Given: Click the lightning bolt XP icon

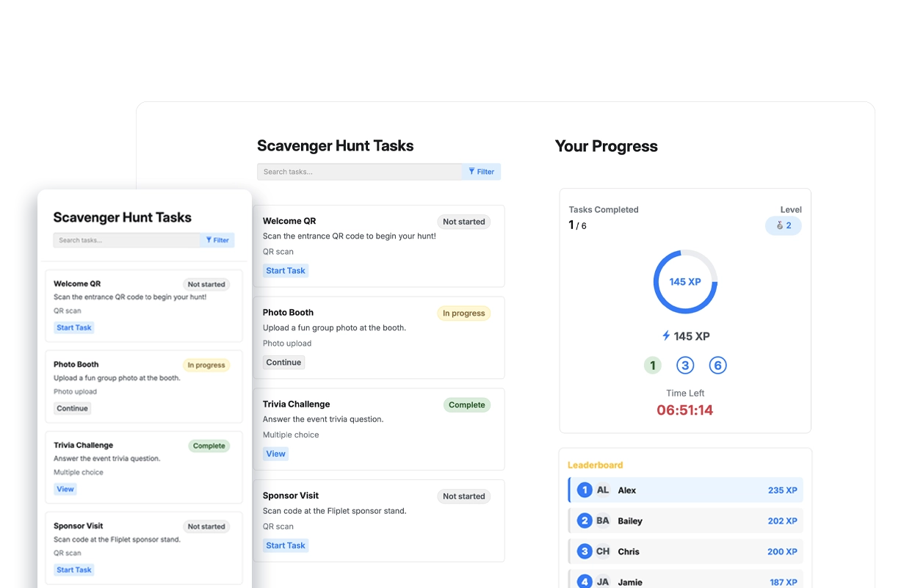Looking at the screenshot, I should point(666,335).
